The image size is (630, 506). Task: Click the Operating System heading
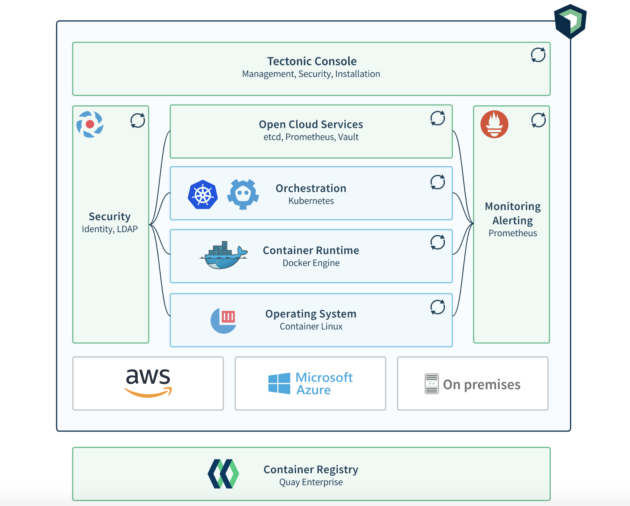311,313
